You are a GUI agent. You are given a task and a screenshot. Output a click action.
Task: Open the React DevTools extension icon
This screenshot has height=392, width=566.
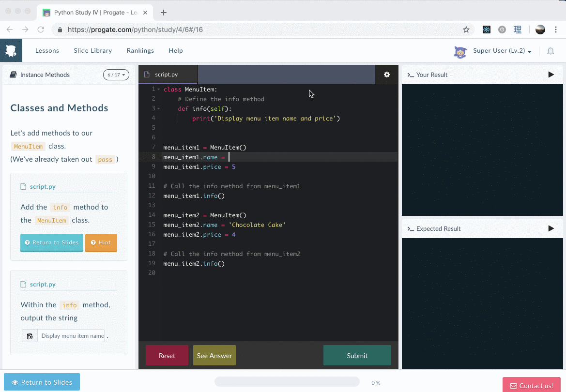[486, 30]
